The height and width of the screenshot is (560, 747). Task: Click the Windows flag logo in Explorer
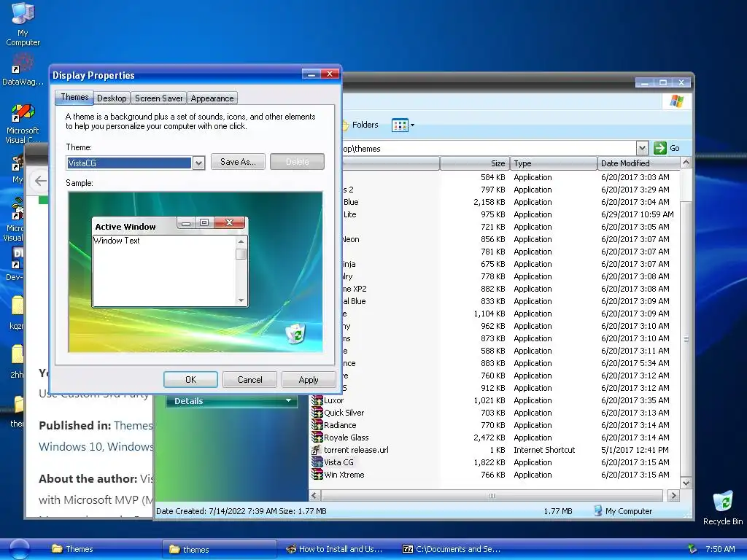(x=676, y=101)
